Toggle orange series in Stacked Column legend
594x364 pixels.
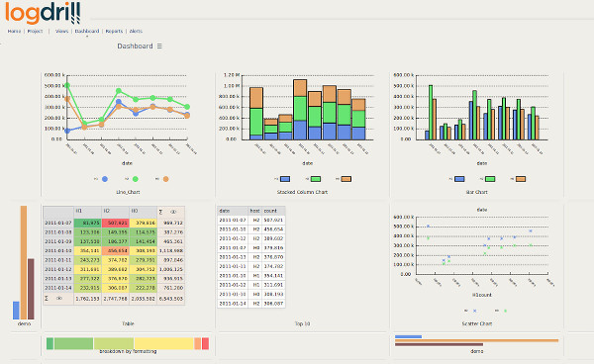tap(346, 179)
